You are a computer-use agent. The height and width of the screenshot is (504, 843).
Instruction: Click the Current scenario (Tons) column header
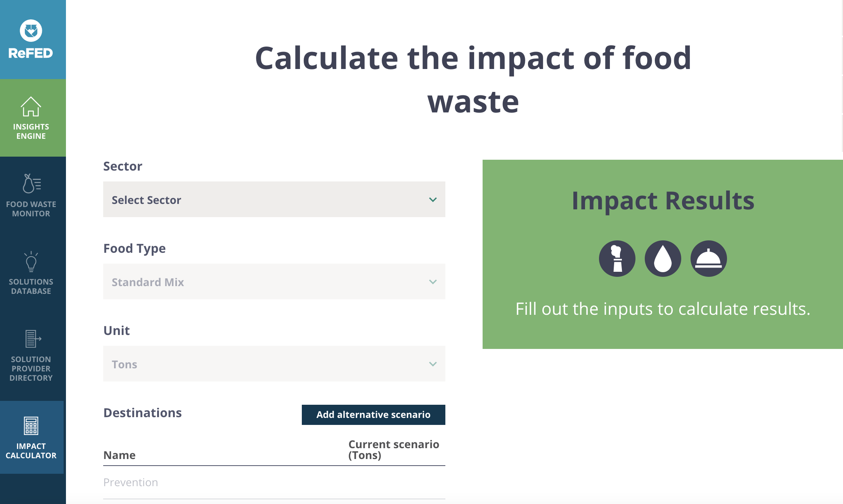coord(394,450)
